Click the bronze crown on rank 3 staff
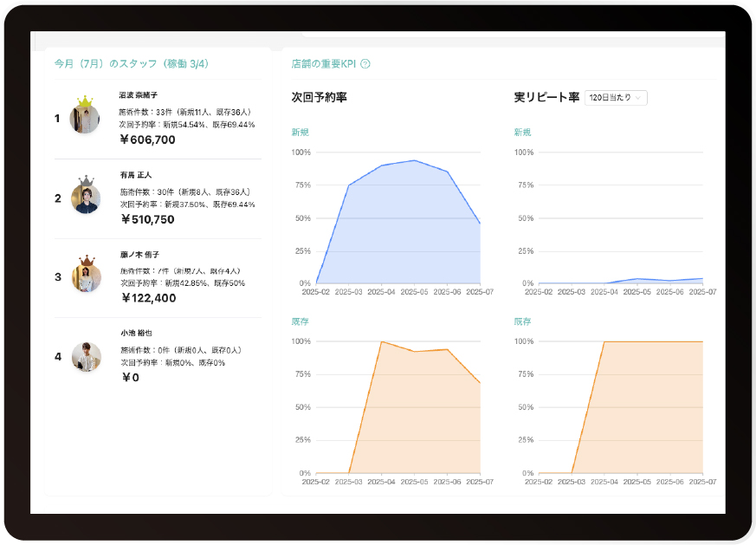The width and height of the screenshot is (756, 545). point(86,261)
